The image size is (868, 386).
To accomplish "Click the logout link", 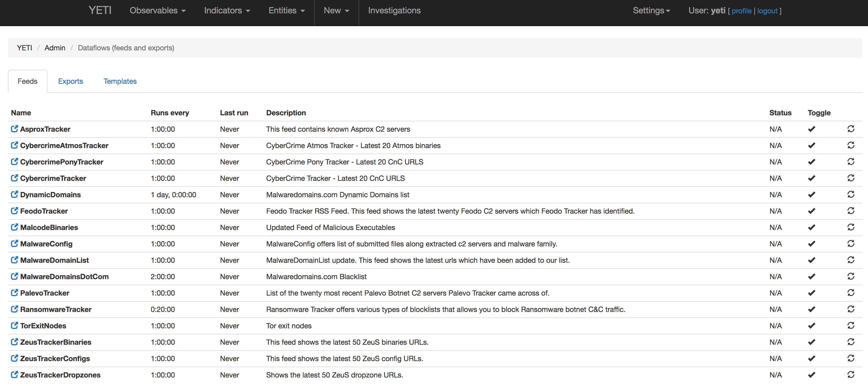I will 767,11.
